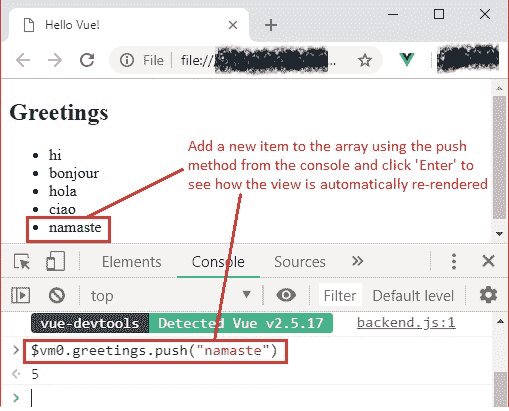Switch to the Sources tab
The height and width of the screenshot is (411, 509).
[300, 262]
